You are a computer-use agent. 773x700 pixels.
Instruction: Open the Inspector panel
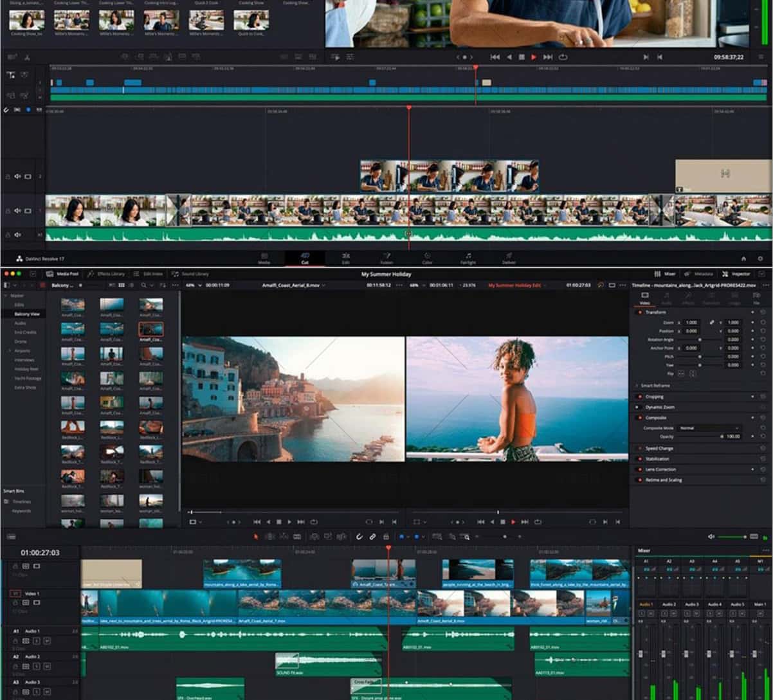(x=736, y=274)
